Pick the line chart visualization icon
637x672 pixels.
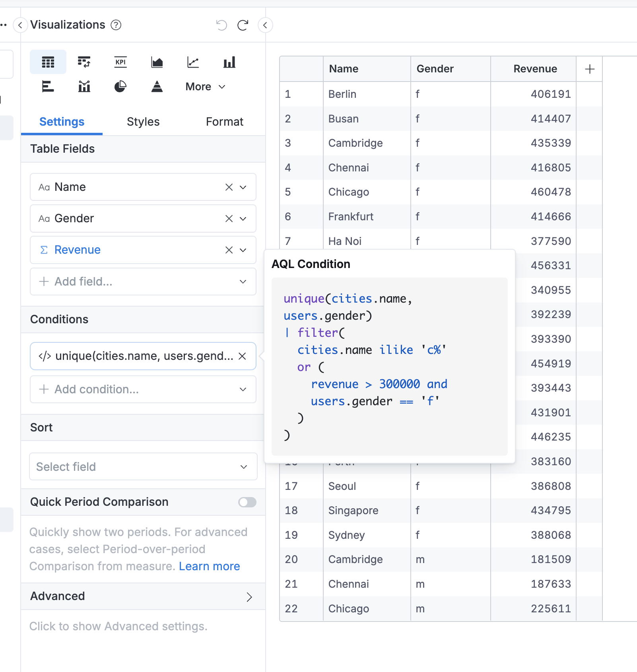193,62
